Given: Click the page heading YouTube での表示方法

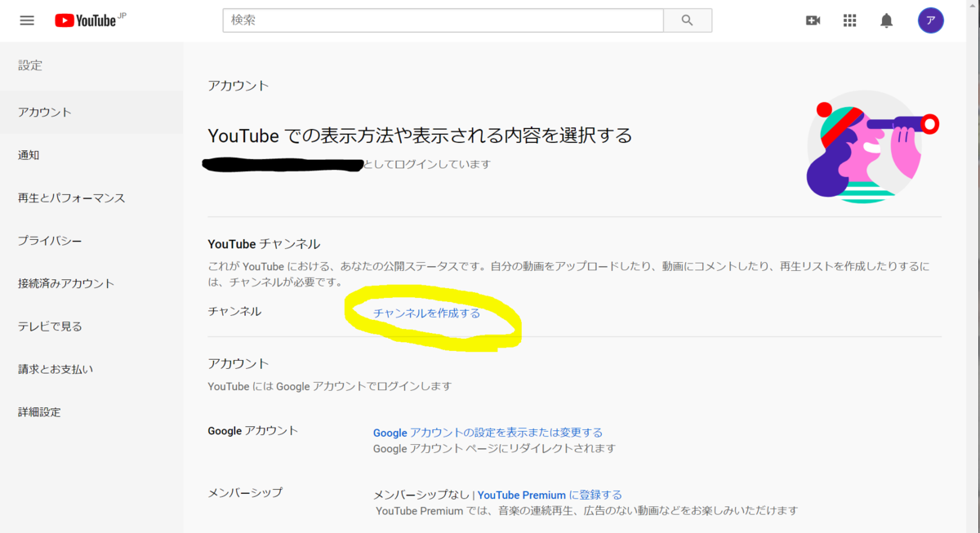Looking at the screenshot, I should tap(420, 135).
